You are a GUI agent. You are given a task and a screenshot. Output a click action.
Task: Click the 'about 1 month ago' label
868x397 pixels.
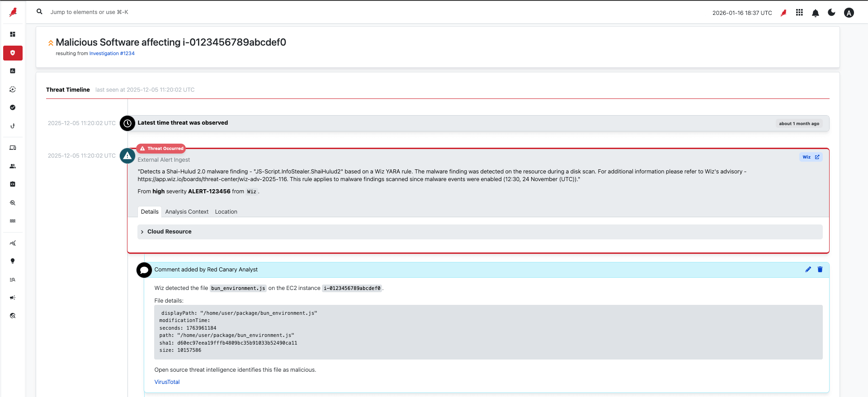click(x=799, y=124)
